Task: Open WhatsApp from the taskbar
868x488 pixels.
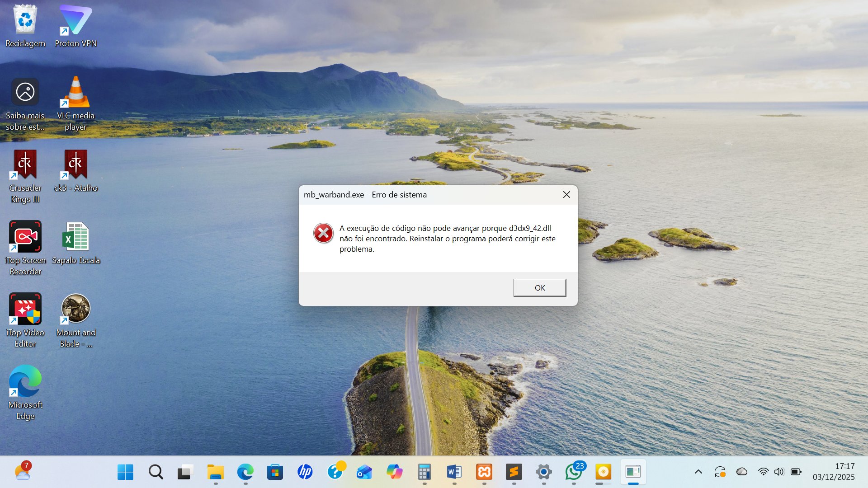Action: (x=573, y=472)
